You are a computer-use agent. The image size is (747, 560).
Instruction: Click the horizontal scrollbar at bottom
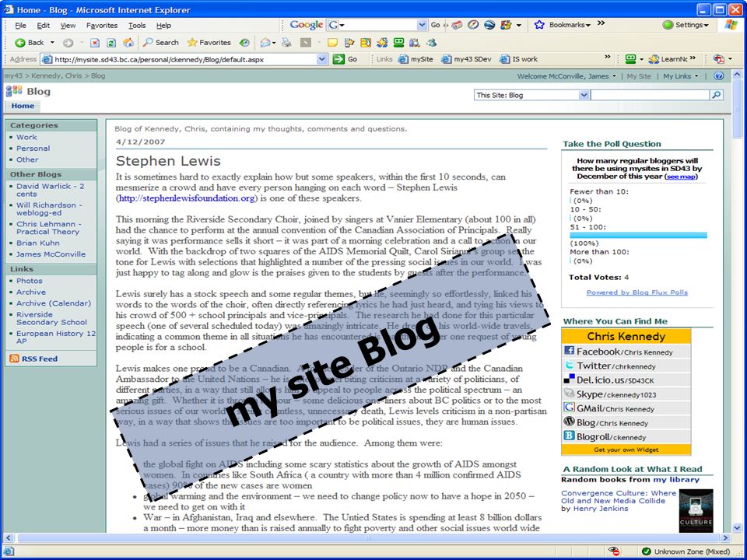369,538
